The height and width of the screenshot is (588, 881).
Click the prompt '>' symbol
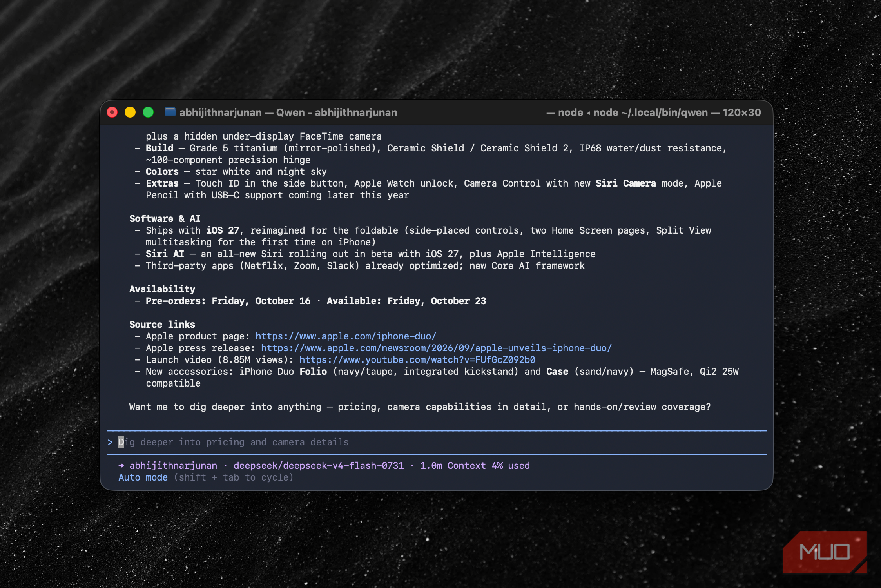(110, 442)
